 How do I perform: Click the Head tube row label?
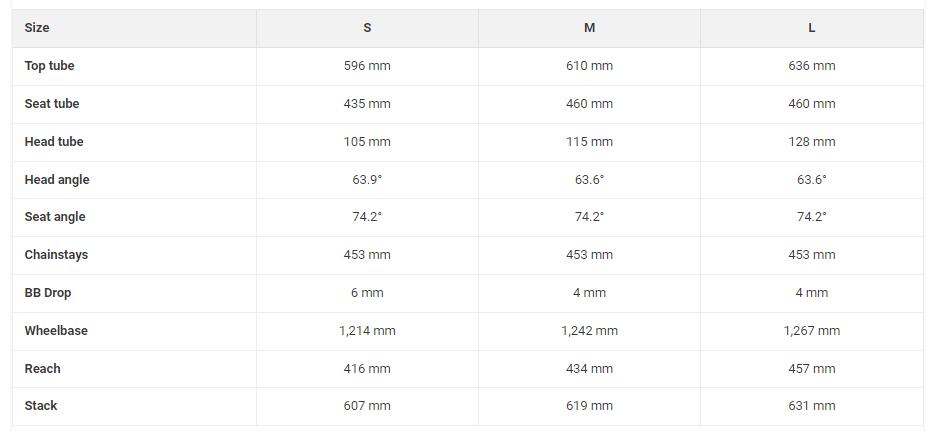pyautogui.click(x=54, y=142)
